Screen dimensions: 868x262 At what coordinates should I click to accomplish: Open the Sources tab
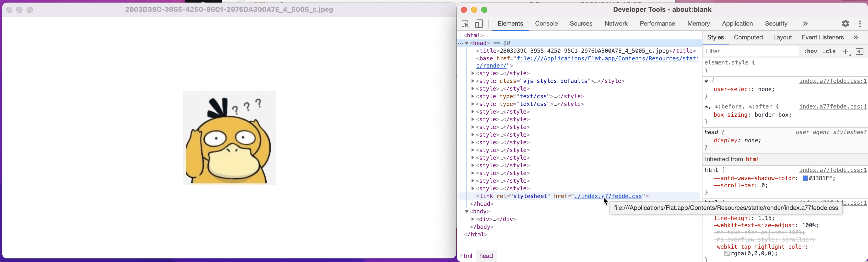(581, 24)
